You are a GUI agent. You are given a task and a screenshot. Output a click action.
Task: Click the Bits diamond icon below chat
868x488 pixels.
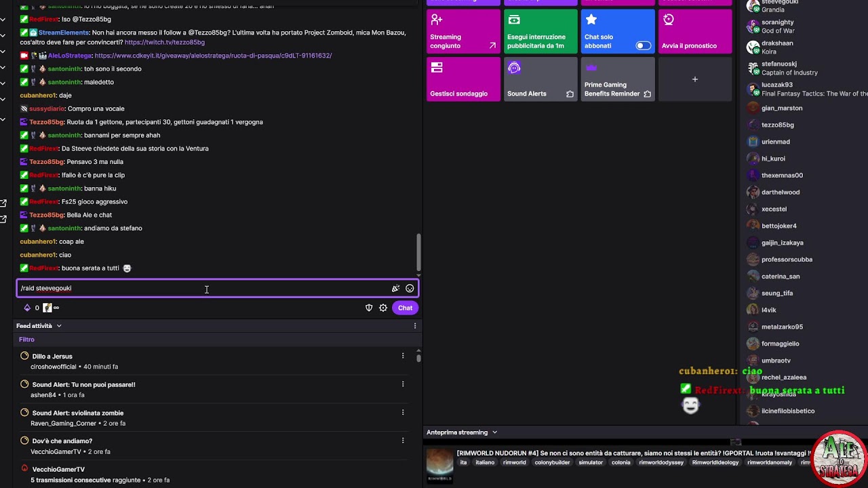coord(27,308)
